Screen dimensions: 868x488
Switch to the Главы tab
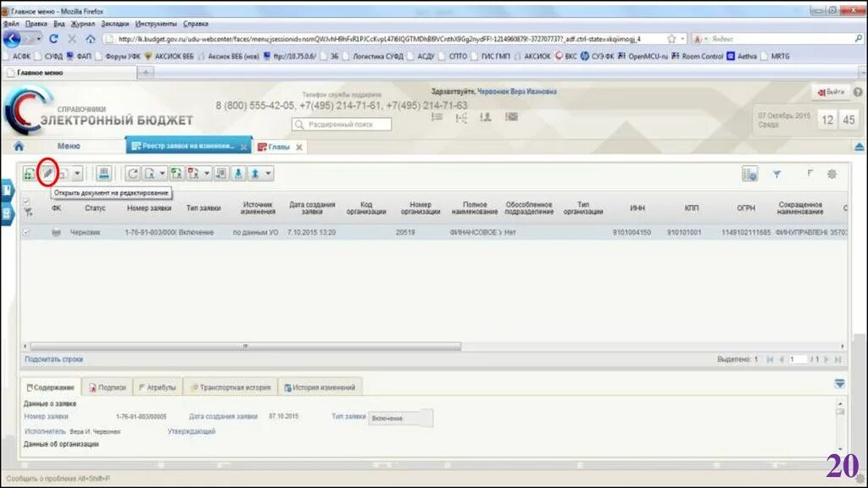(x=279, y=147)
